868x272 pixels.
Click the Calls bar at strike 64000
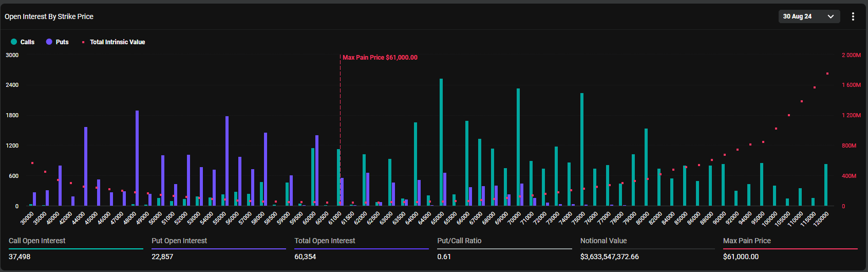click(x=416, y=164)
